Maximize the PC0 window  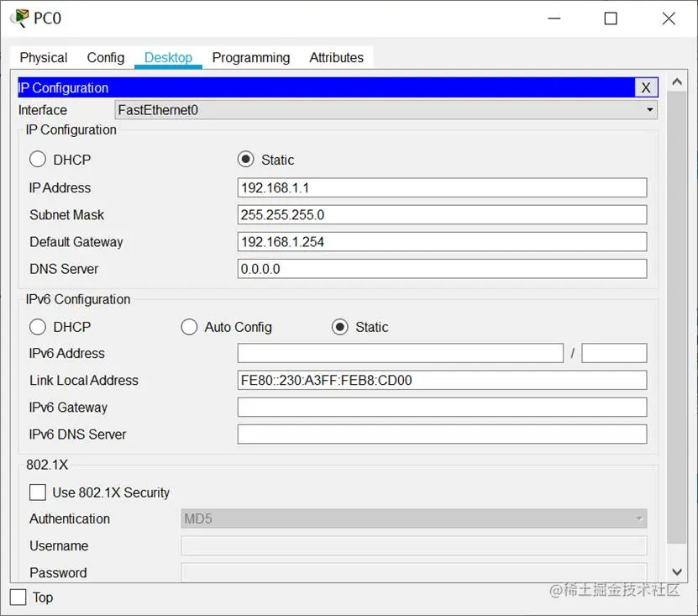(611, 18)
